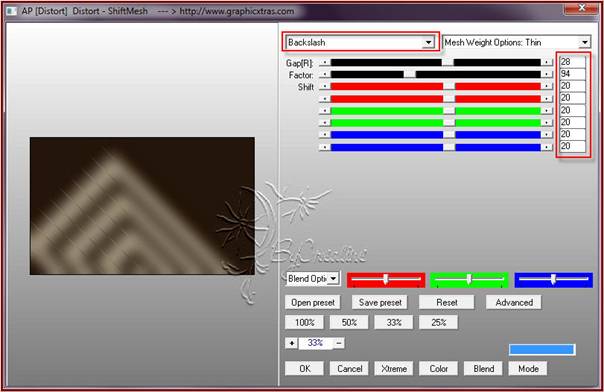Confirm with the OK button
The width and height of the screenshot is (604, 392).
(x=304, y=369)
